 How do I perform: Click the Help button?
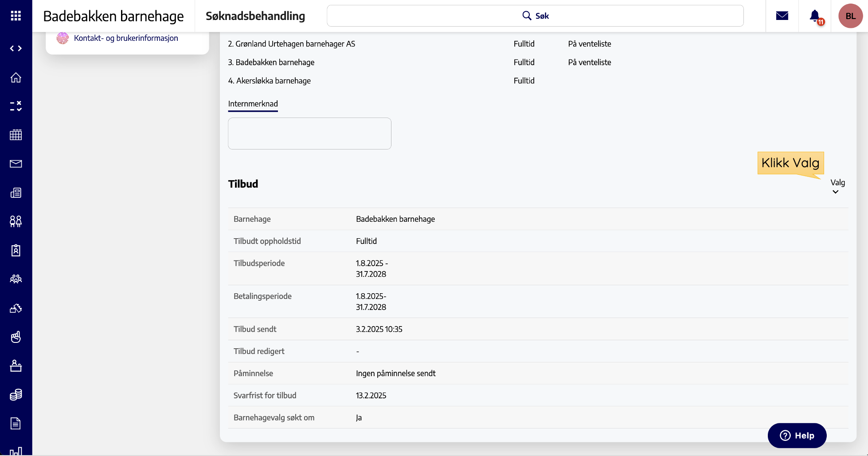(x=797, y=436)
